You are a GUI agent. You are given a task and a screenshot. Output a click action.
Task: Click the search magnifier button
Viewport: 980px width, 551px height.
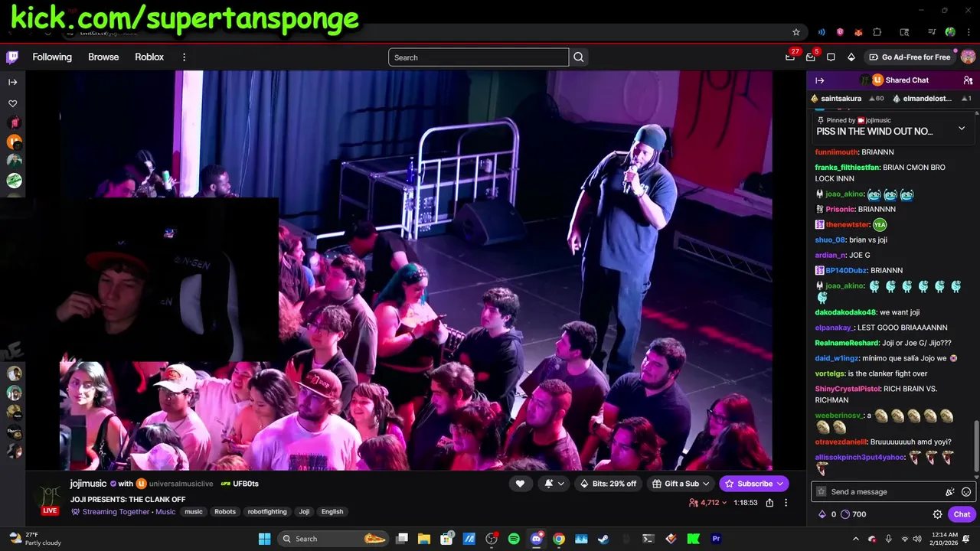click(579, 57)
